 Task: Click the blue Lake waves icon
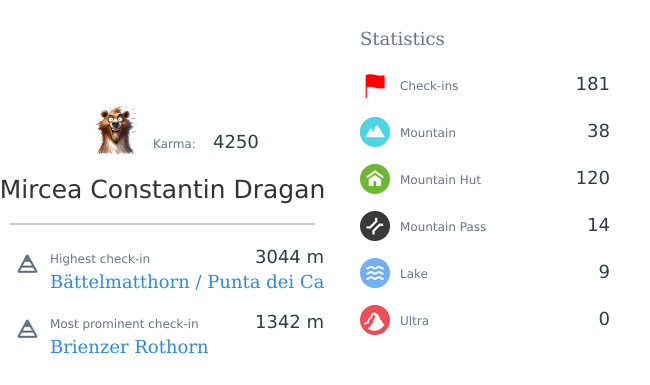click(375, 273)
